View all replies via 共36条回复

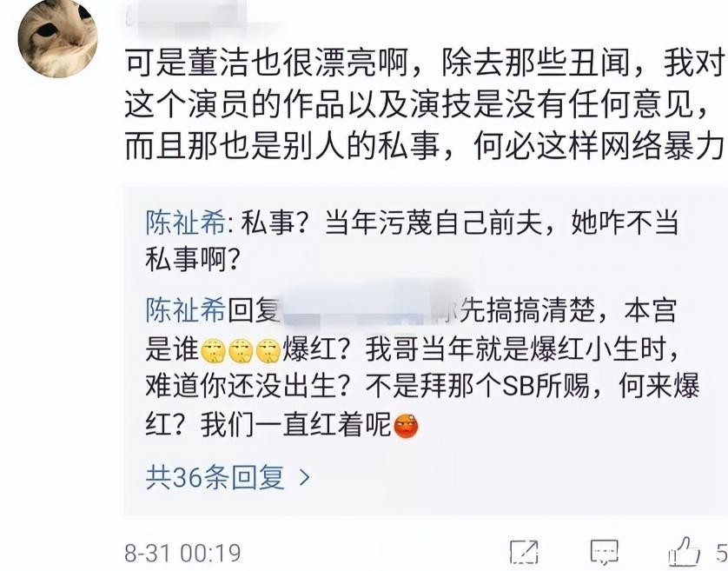pos(215,477)
